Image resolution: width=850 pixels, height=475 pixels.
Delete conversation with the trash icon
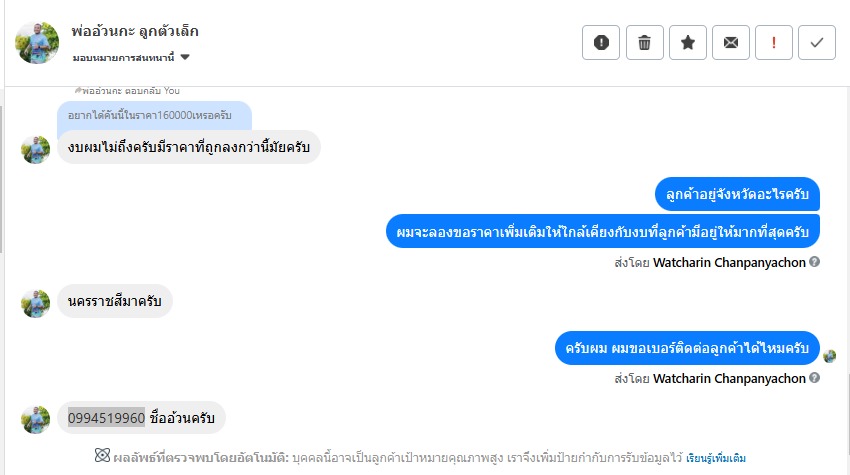[x=645, y=42]
